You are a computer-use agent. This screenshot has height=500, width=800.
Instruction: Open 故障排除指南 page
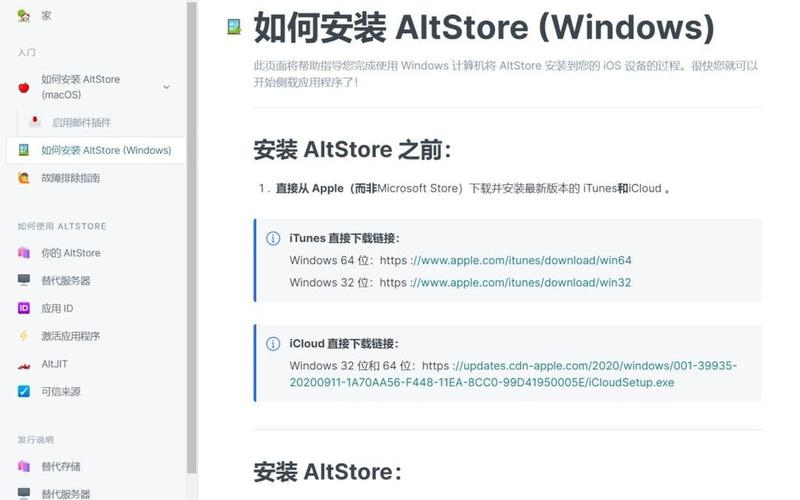pos(70,178)
